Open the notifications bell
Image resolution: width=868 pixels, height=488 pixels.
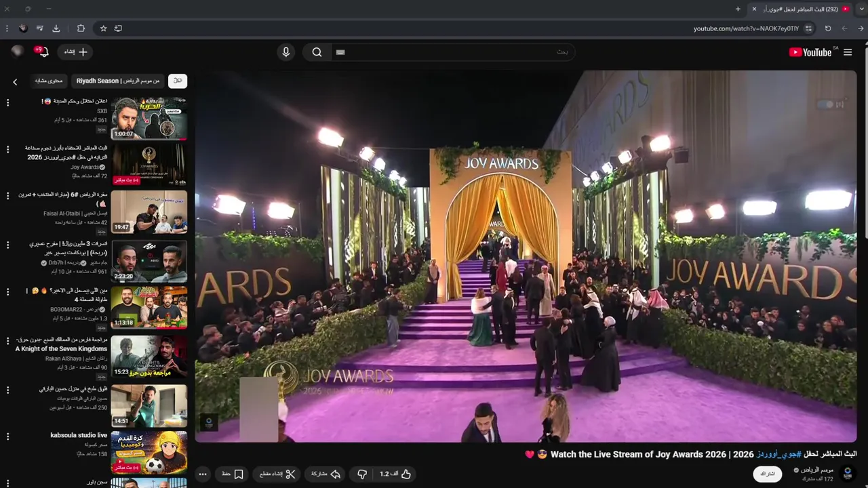tap(42, 52)
